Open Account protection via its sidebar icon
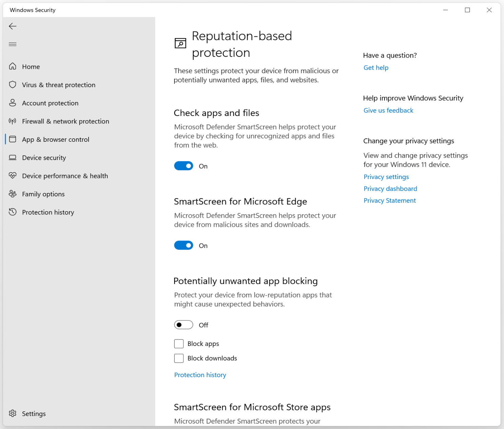This screenshot has height=429, width=504. point(13,103)
